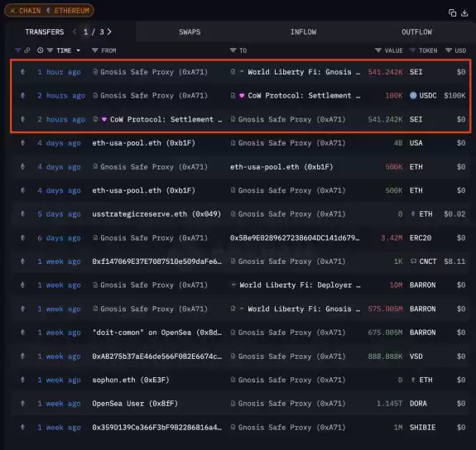The height and width of the screenshot is (450, 476).
Task: Select the USDC token label
Action: 428,96
